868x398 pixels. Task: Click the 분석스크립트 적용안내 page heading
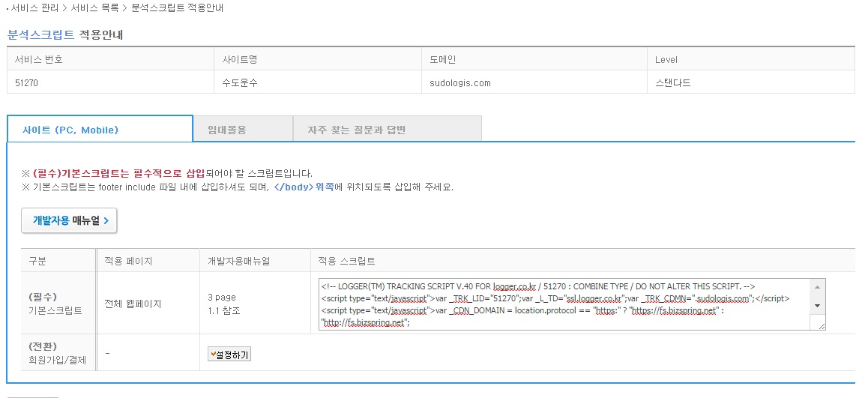click(x=64, y=34)
